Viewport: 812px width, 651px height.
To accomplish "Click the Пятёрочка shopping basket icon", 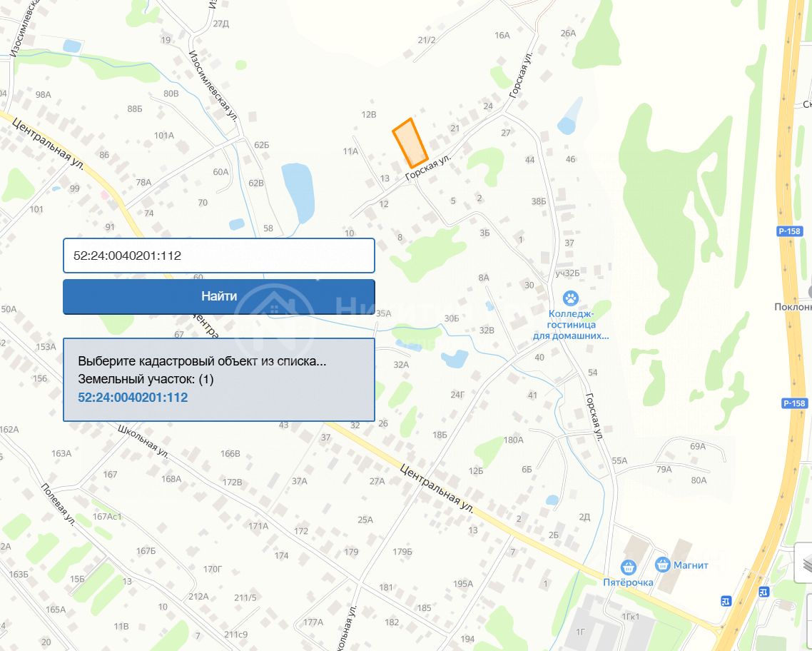I will click(x=628, y=567).
